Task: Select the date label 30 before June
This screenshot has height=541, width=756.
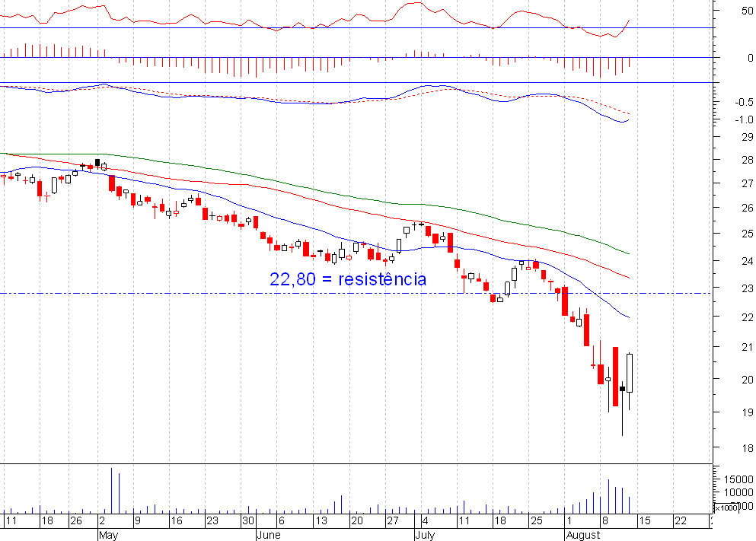Action: 248,520
